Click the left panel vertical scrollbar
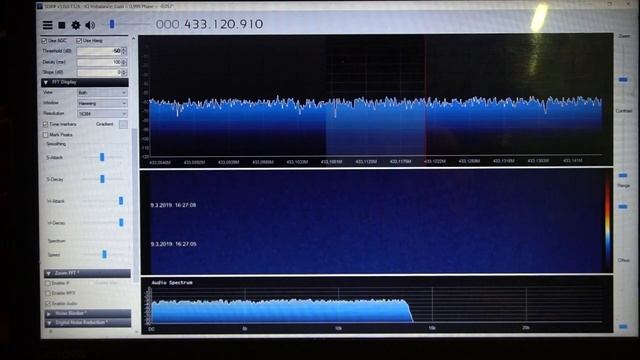640x360 pixels. click(x=135, y=204)
